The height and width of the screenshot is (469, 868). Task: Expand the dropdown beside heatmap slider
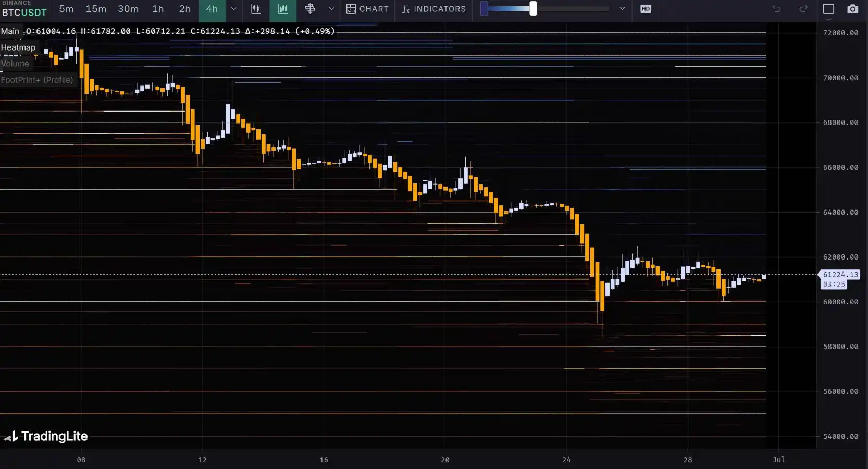pos(622,9)
